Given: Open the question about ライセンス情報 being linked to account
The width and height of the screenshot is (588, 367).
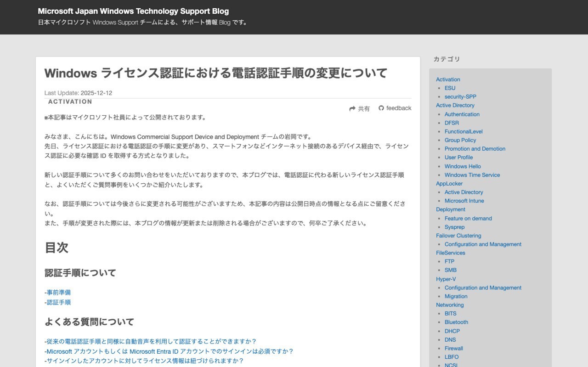Looking at the screenshot, I should click(145, 361).
